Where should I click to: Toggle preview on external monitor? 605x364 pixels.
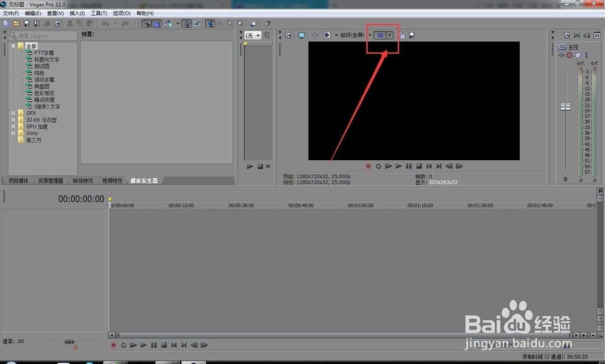(301, 35)
